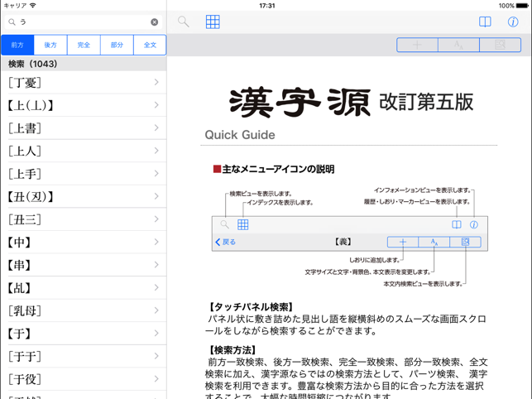This screenshot has width=532, height=399.
Task: Open entry 【于】
Action: click(84, 333)
